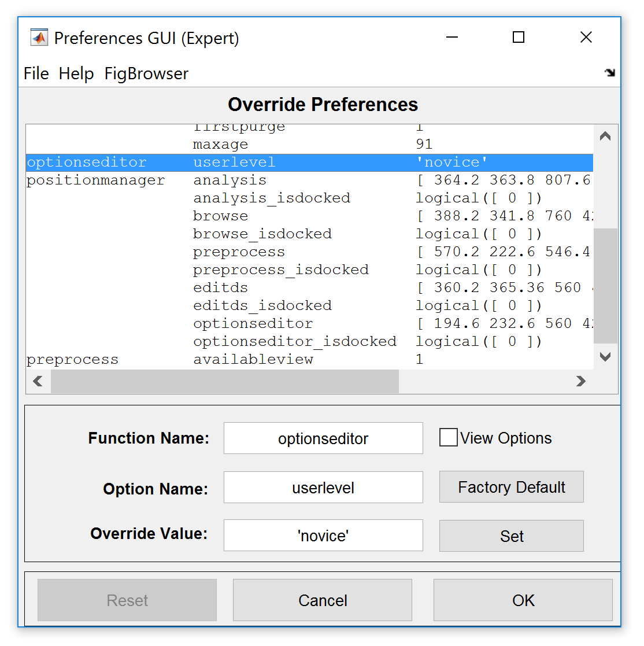This screenshot has width=644, height=646.
Task: Enable the View Options checkbox
Action: (449, 438)
